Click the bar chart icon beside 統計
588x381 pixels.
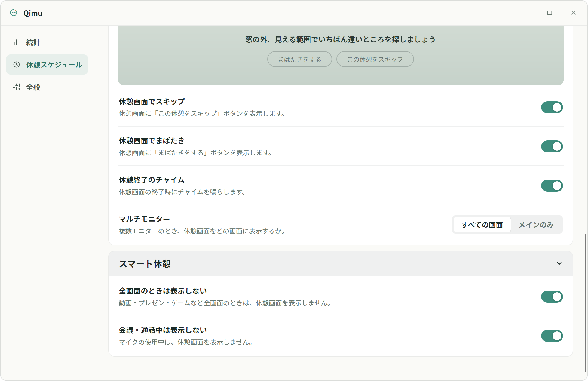(x=17, y=42)
